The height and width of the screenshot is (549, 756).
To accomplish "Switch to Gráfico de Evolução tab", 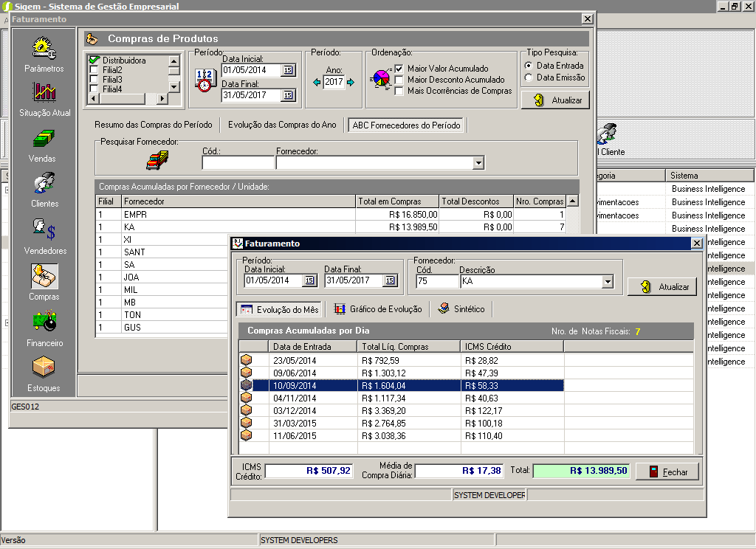I will (x=377, y=309).
